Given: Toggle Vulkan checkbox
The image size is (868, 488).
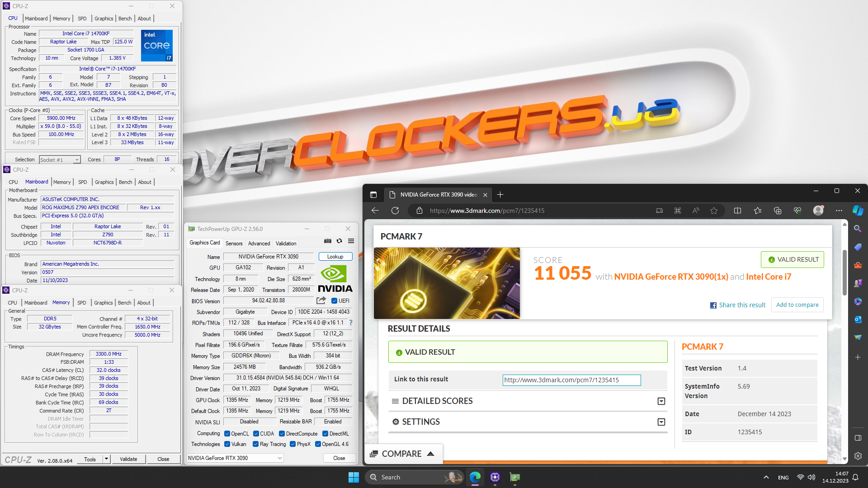Looking at the screenshot, I should pos(227,444).
